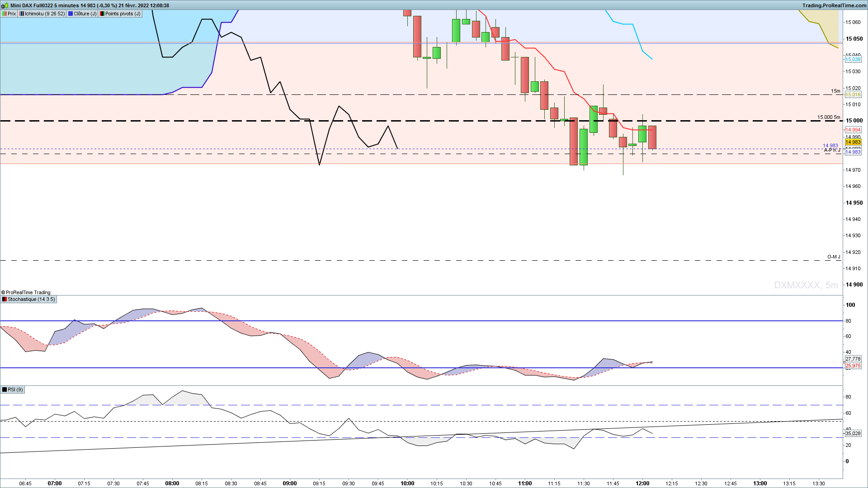Screen dimensions: 868x488
Task: Click the © ProRealTime Trading copyright text
Action: (26, 293)
